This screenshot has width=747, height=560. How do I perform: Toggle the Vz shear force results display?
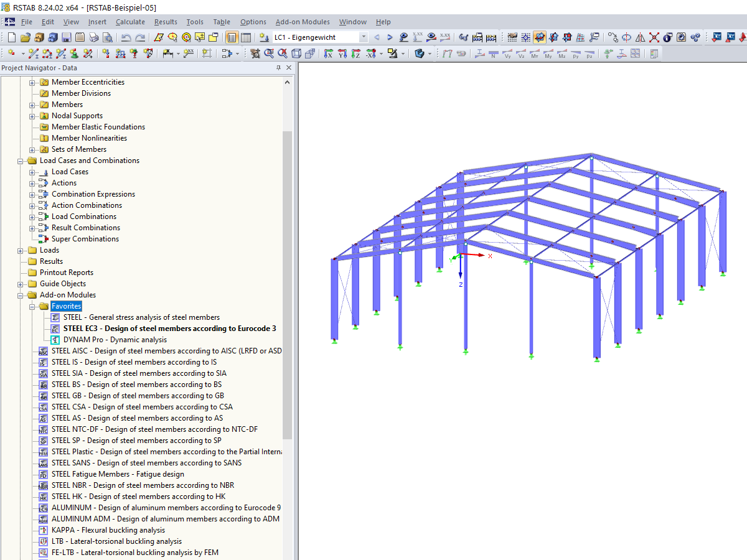[522, 54]
